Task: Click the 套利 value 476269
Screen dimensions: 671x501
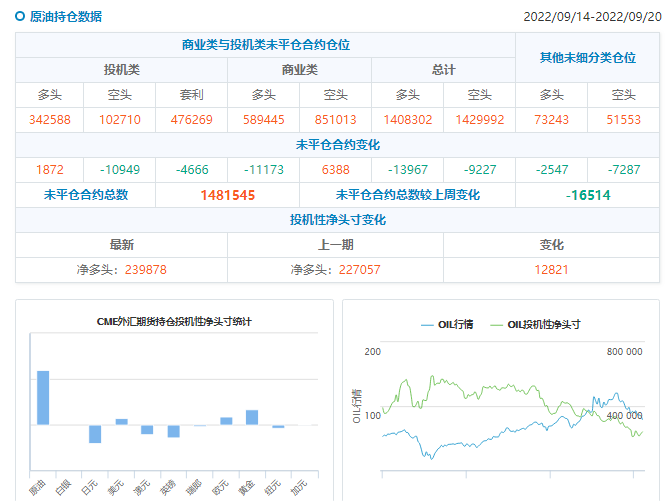Action: tap(191, 120)
